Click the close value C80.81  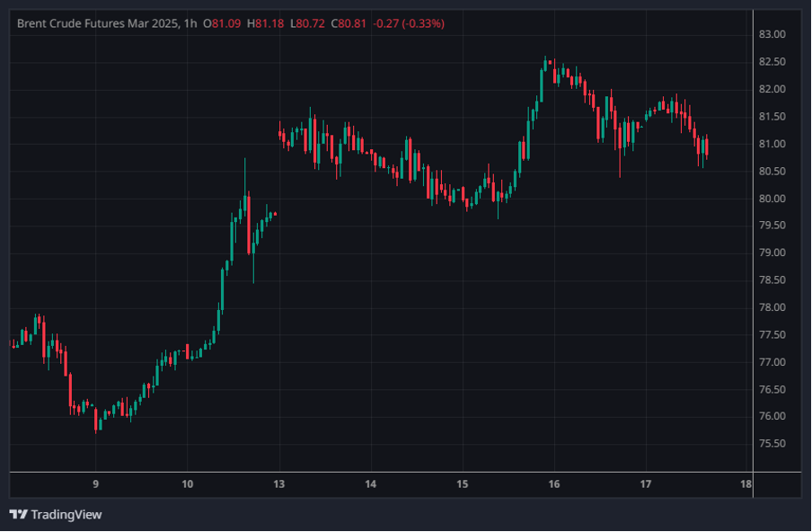tap(349, 23)
